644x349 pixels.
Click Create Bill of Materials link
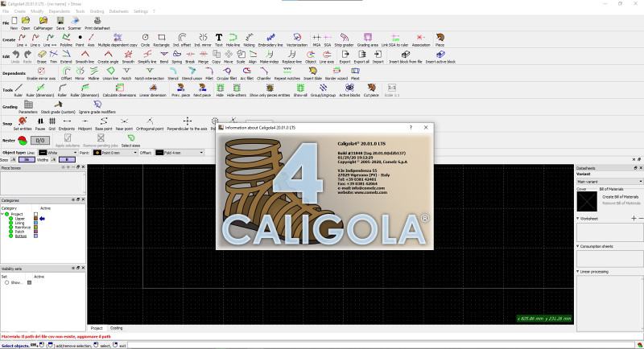(x=620, y=197)
